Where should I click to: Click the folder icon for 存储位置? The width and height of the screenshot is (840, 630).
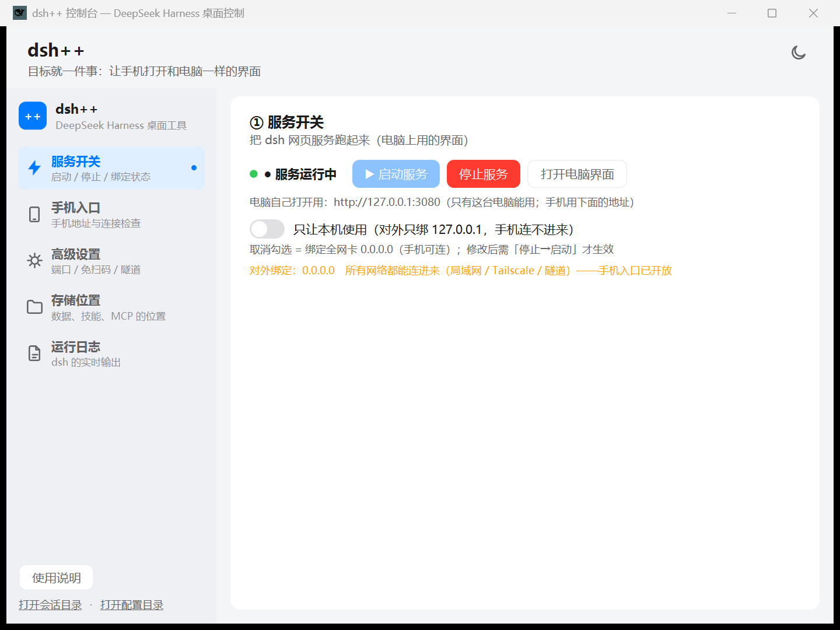click(x=34, y=307)
